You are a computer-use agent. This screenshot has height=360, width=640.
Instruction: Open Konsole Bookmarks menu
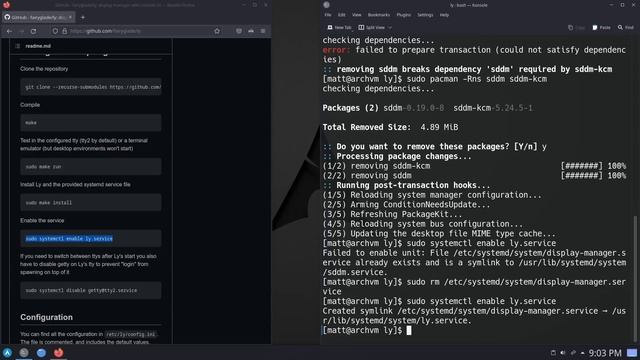tap(379, 15)
